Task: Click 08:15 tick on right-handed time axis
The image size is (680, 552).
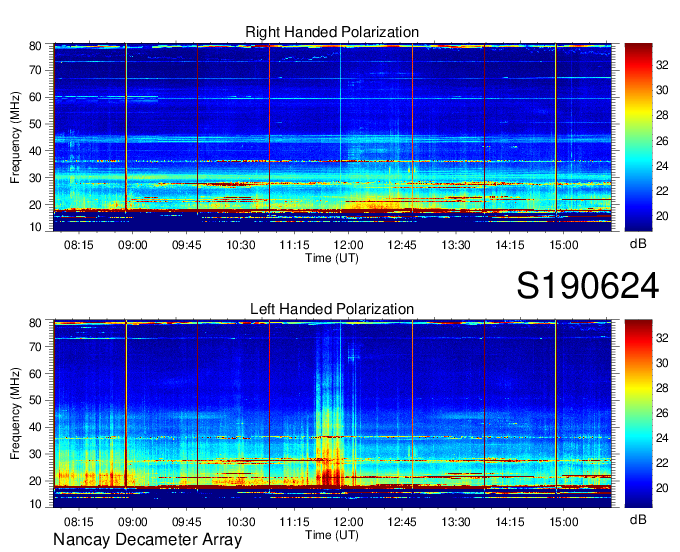Action: 78,245
